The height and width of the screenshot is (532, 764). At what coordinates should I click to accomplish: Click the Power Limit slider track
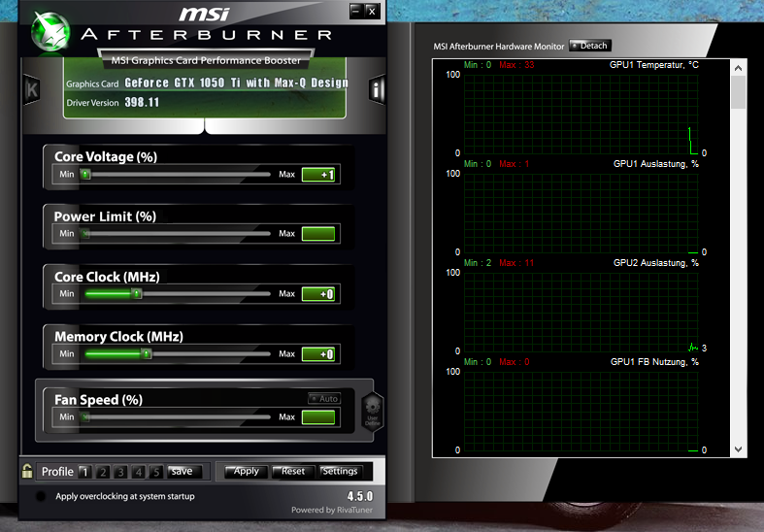[176, 233]
